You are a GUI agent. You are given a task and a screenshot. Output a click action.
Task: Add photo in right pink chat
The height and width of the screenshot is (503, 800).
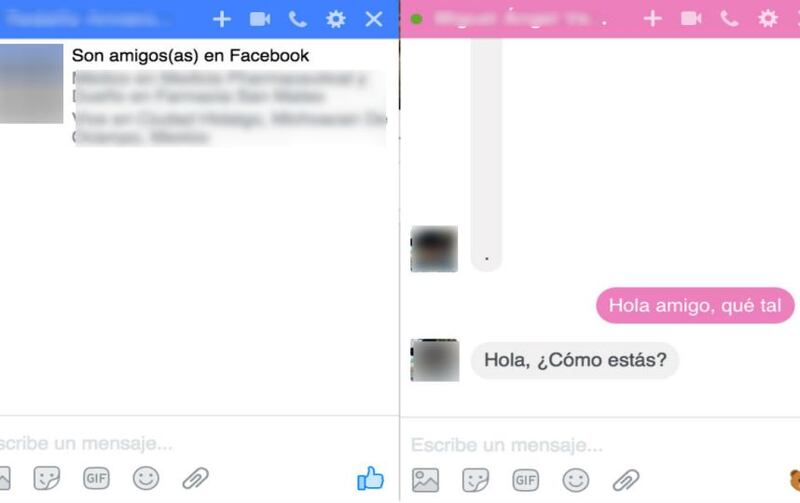[425, 480]
